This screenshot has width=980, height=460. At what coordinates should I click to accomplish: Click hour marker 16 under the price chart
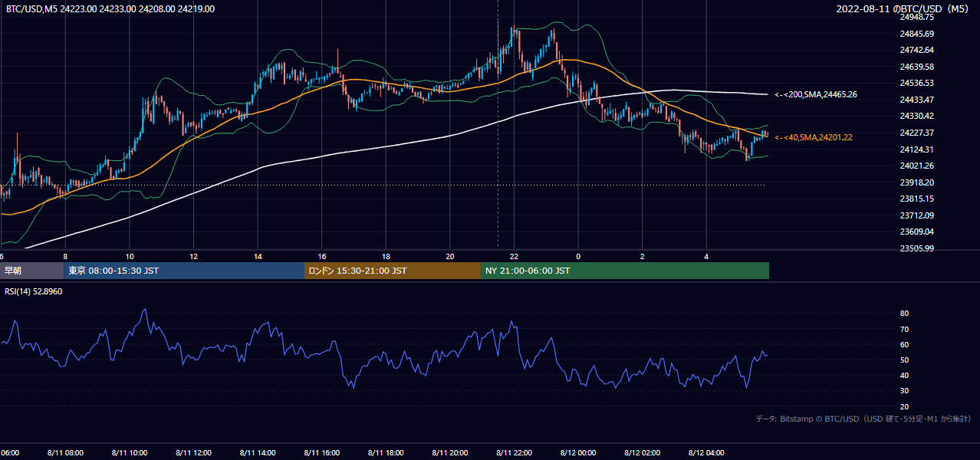(322, 257)
